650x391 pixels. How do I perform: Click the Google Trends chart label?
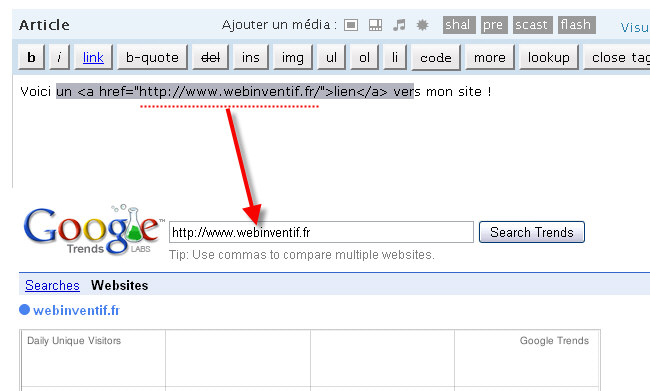point(554,340)
